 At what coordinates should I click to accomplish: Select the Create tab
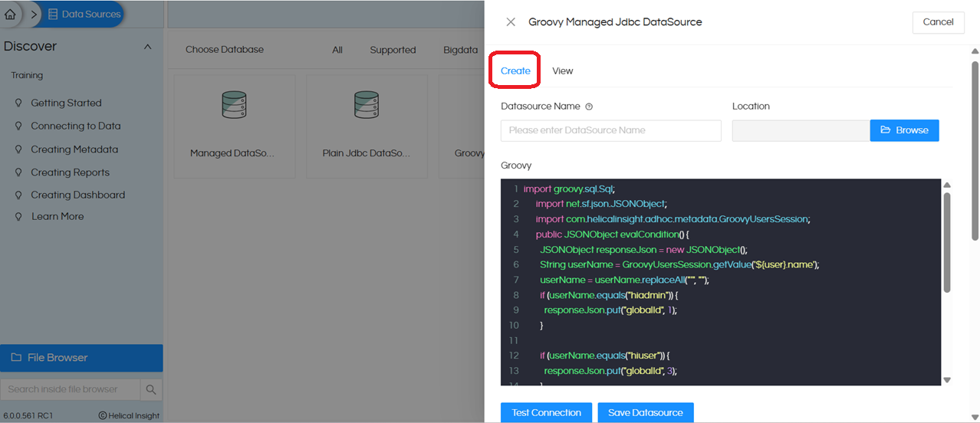pos(515,70)
